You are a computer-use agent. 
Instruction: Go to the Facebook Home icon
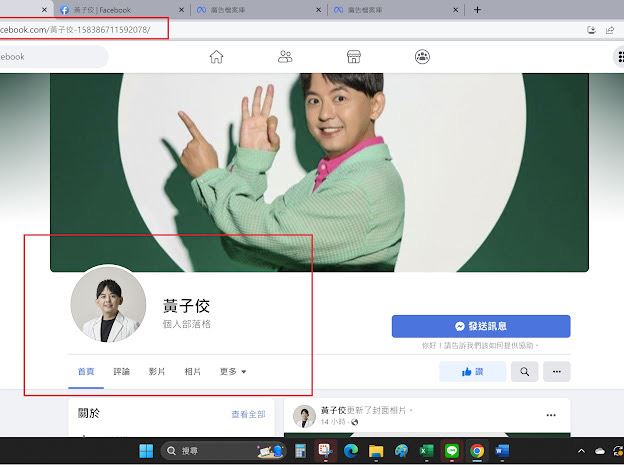tap(216, 57)
